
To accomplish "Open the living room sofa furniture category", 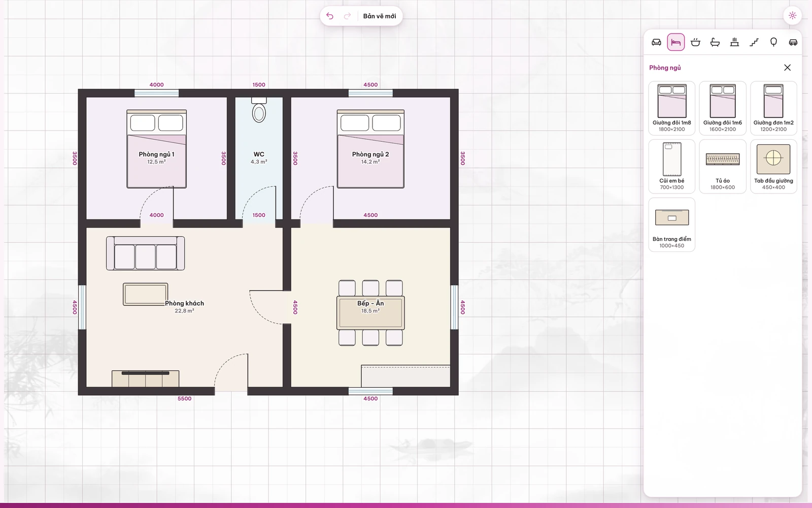I will point(656,42).
